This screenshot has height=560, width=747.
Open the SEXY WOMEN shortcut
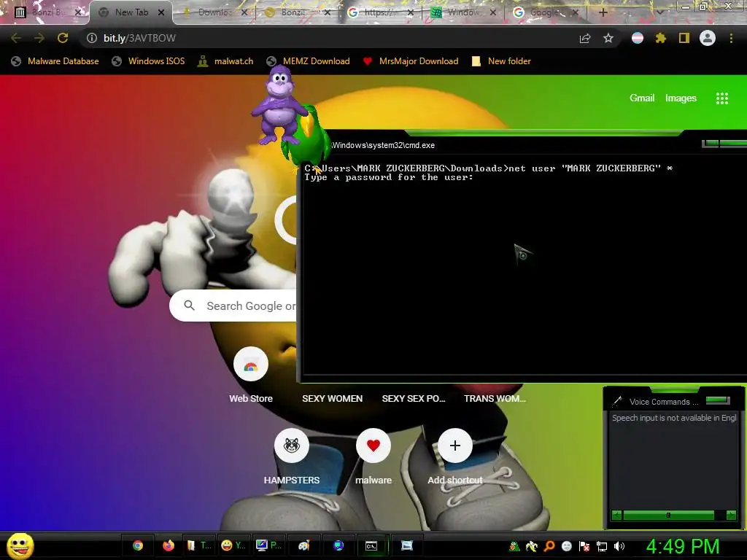(x=332, y=399)
